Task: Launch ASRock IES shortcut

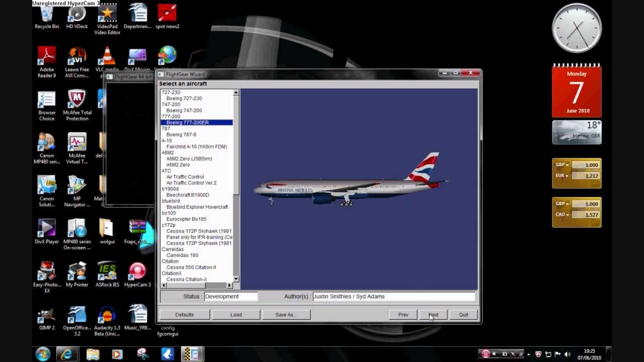Action: (x=107, y=275)
